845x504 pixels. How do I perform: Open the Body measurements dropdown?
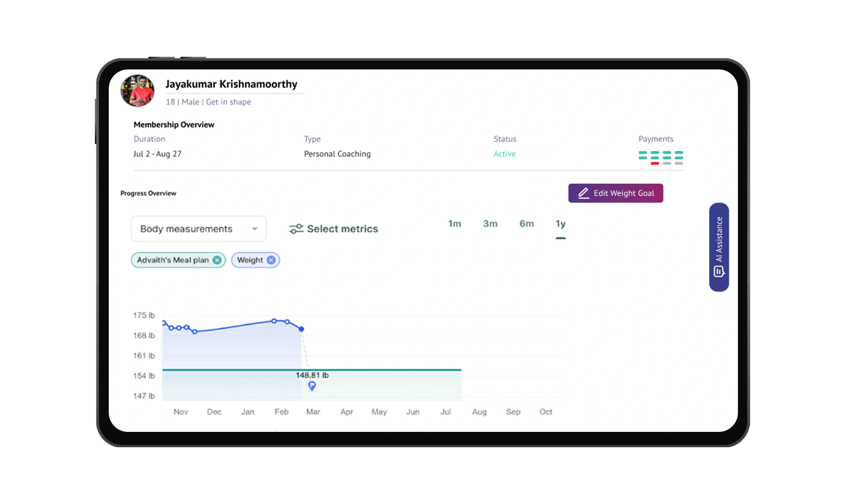198,229
